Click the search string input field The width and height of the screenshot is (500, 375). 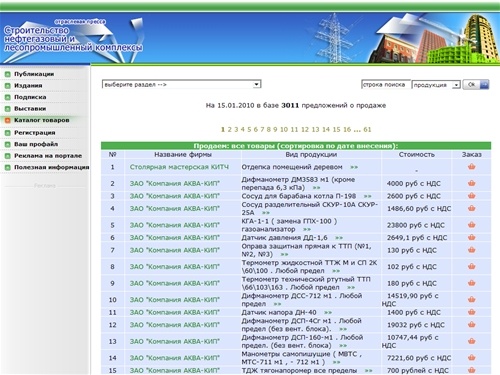pyautogui.click(x=386, y=84)
